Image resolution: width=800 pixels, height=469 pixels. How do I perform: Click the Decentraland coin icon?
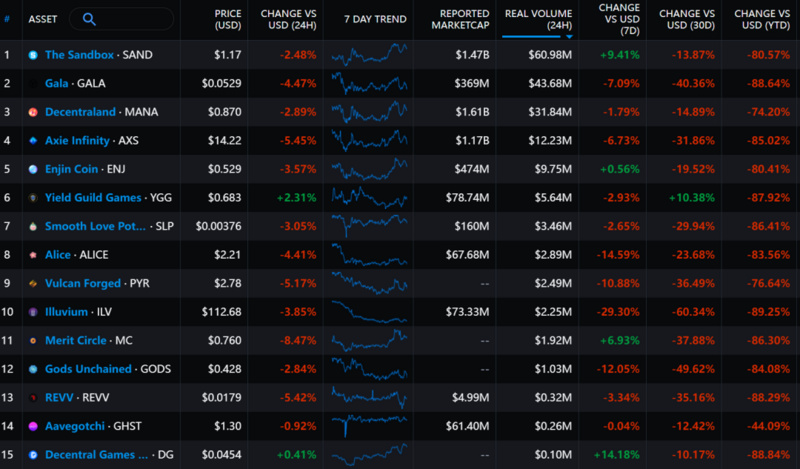click(34, 112)
